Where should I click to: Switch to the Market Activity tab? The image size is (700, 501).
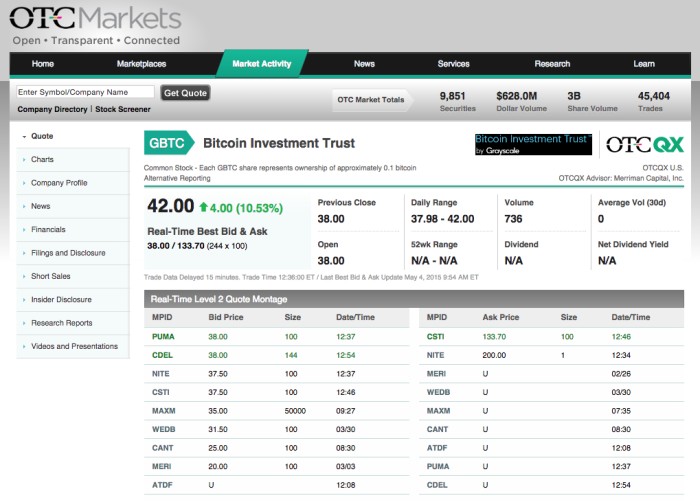point(262,63)
